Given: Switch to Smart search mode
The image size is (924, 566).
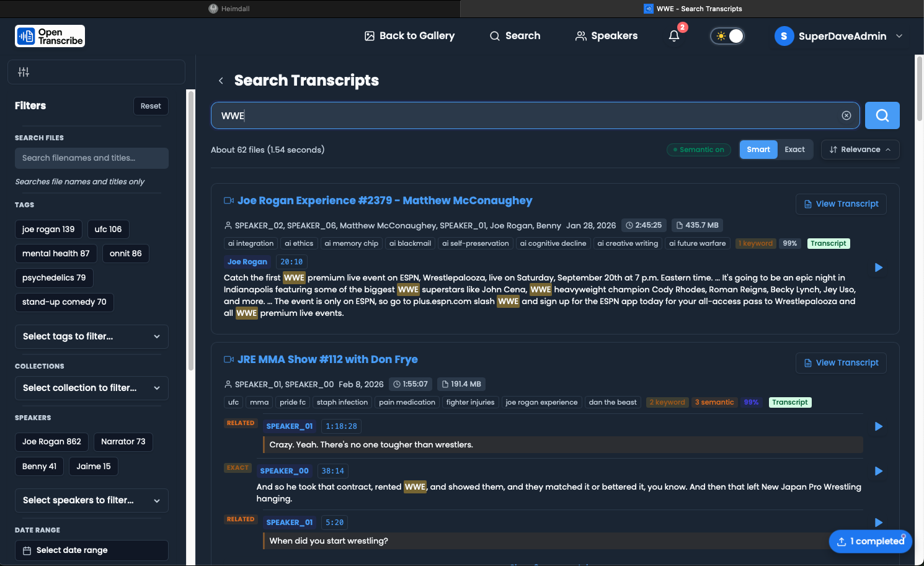Looking at the screenshot, I should [x=758, y=150].
